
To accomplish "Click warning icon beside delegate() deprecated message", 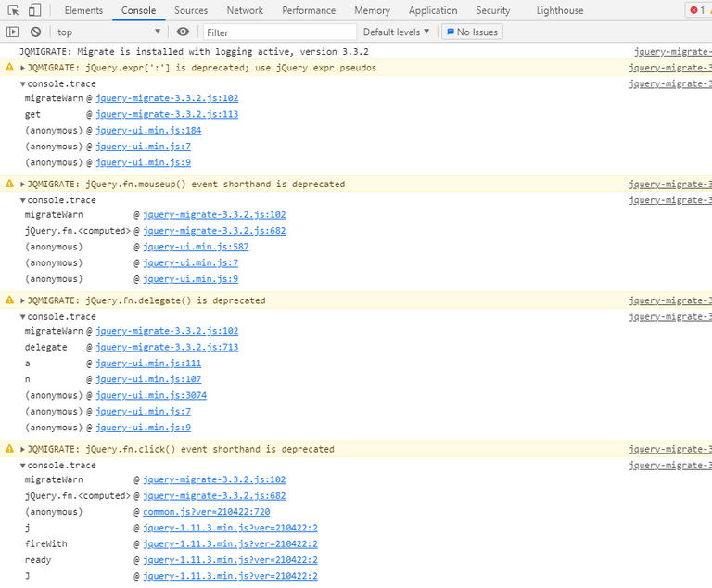I will pyautogui.click(x=9, y=300).
